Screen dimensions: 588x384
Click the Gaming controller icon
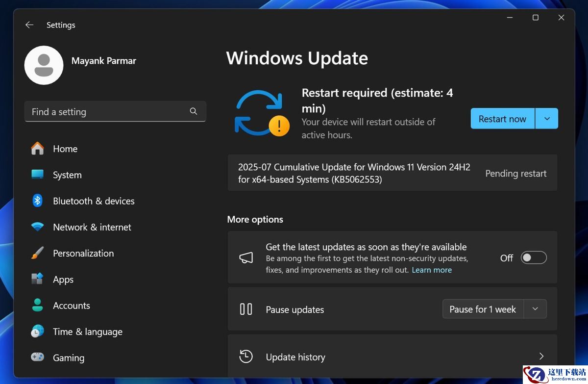click(x=37, y=357)
